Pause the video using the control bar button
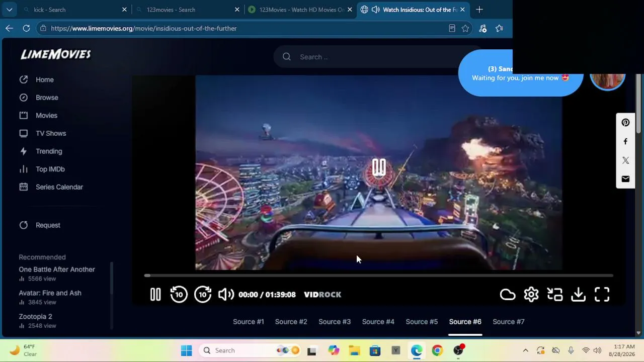 155,295
